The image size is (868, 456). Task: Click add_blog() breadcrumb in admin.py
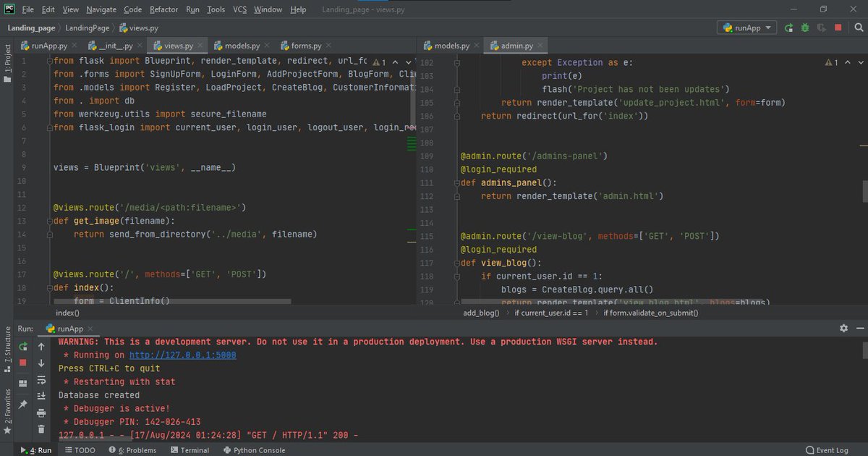point(482,313)
